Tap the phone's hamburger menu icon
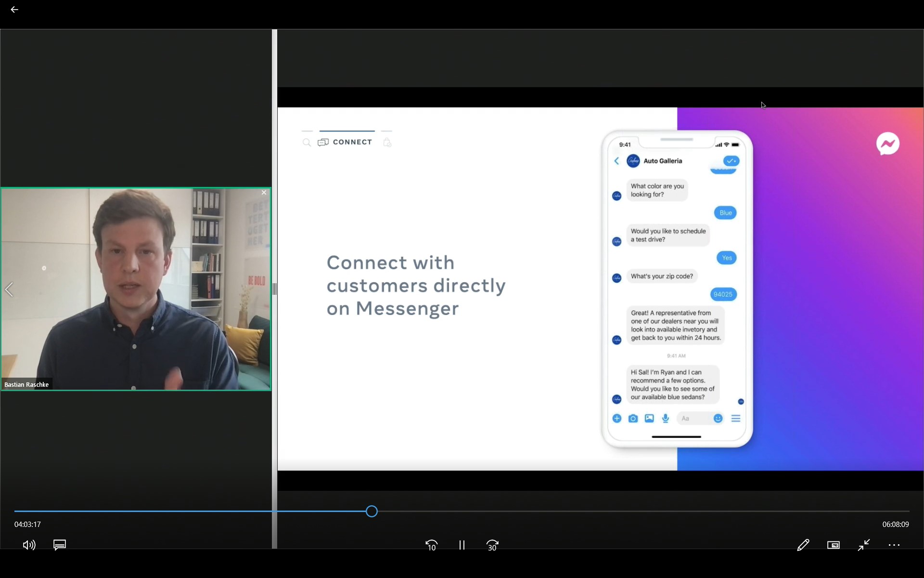 tap(735, 419)
